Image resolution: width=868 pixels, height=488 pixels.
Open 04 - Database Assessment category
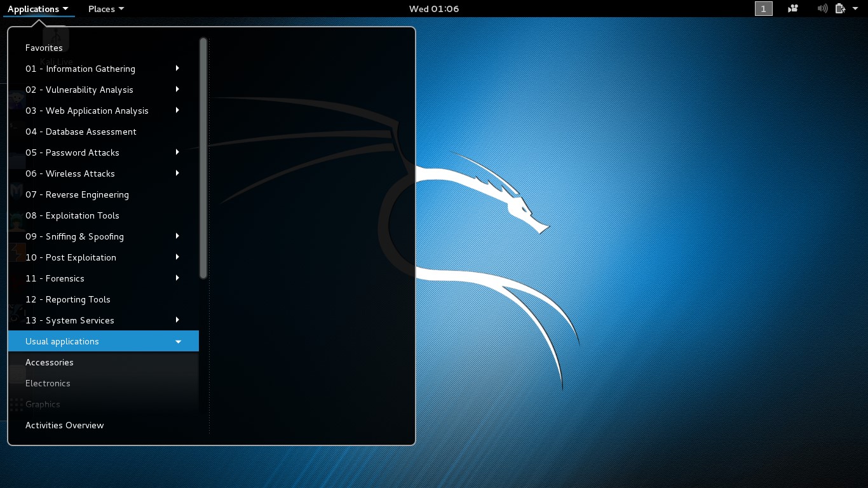[x=81, y=132]
